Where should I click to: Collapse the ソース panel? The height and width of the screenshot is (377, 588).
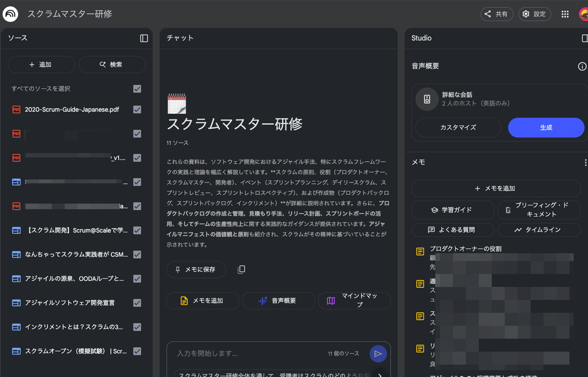pyautogui.click(x=144, y=38)
